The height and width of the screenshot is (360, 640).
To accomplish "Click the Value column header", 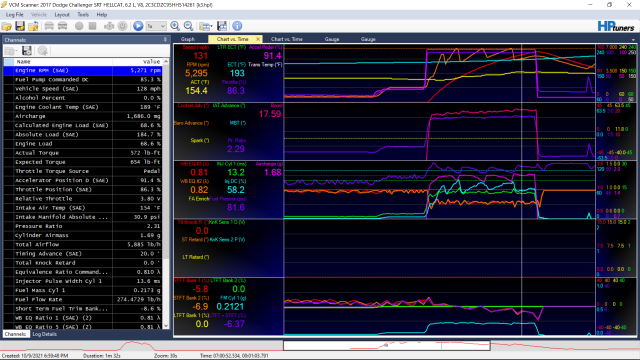I will [x=137, y=62].
